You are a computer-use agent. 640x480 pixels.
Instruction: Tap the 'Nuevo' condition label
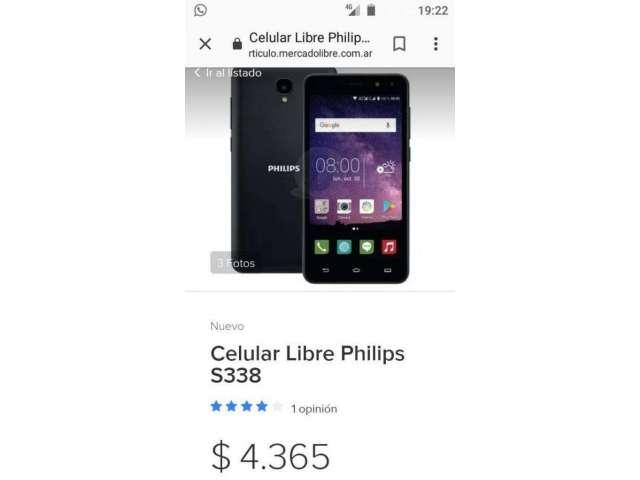click(227, 326)
